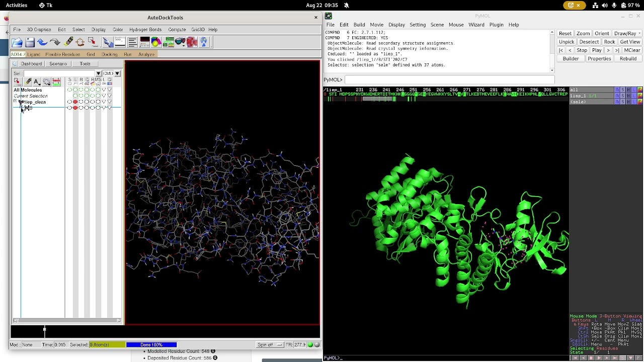Click the text lines list icon
The width and height of the screenshot is (644, 362).
tap(132, 42)
